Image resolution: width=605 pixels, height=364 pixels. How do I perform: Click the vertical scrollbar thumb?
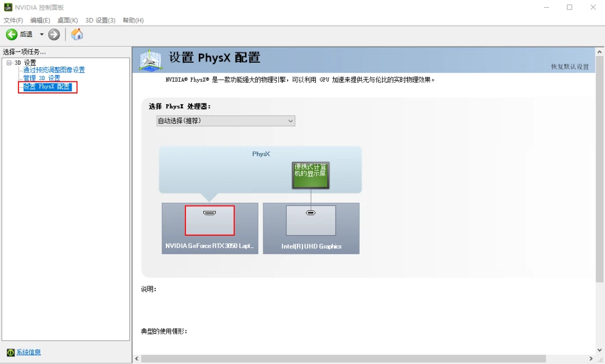599,169
